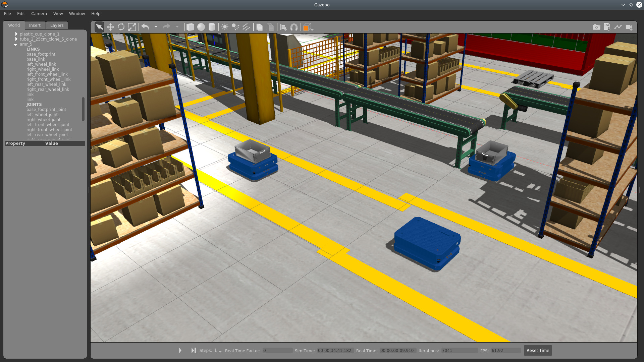Open the Camera menu

click(39, 14)
